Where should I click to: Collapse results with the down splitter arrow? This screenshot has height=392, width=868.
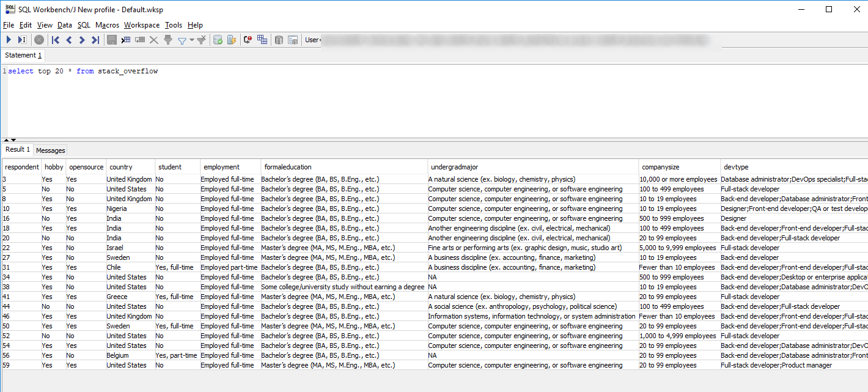(13, 139)
